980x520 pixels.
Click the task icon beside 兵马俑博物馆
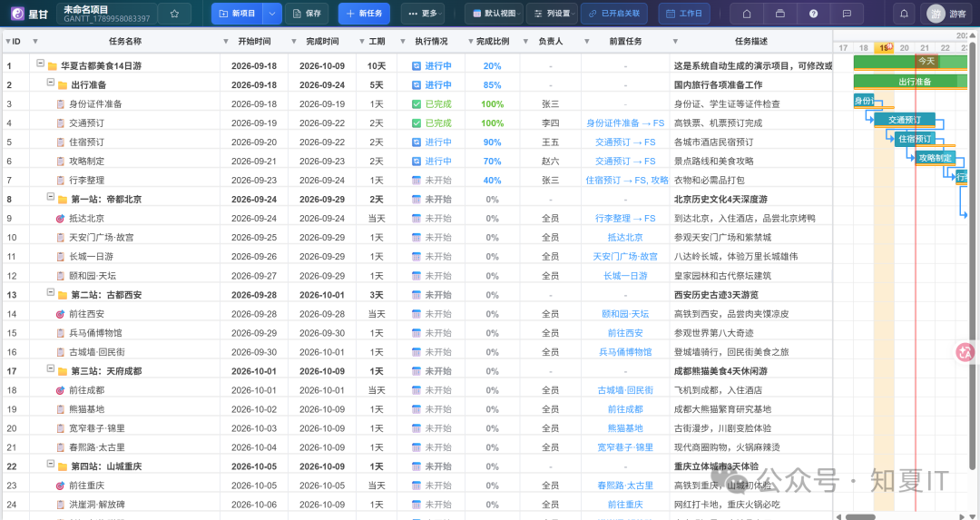(60, 333)
